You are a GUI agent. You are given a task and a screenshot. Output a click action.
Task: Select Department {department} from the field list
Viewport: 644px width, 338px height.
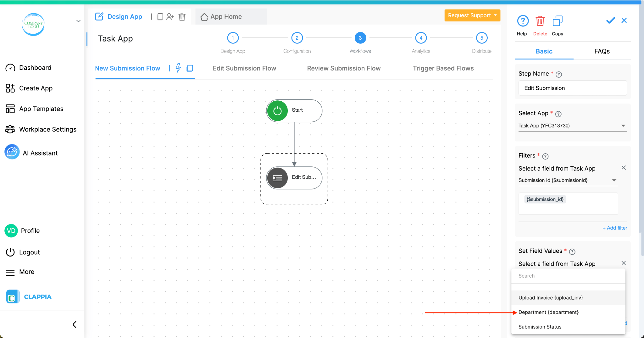point(548,312)
